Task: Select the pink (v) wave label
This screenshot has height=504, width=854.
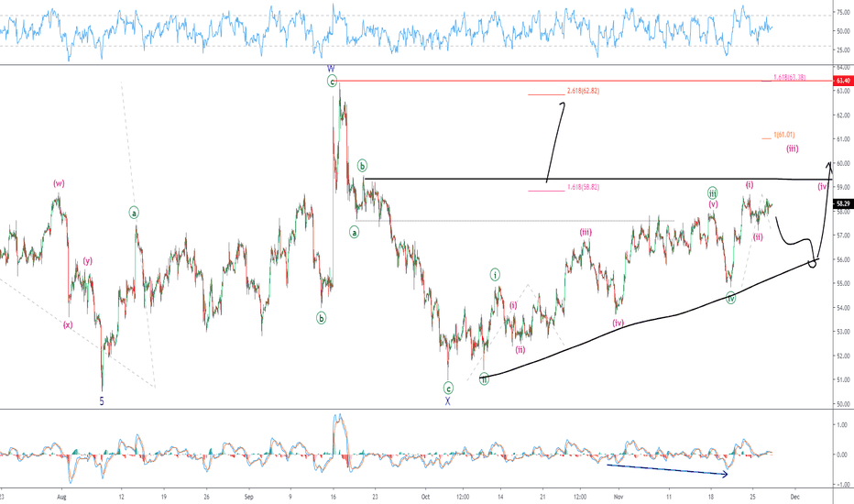Action: [x=713, y=204]
